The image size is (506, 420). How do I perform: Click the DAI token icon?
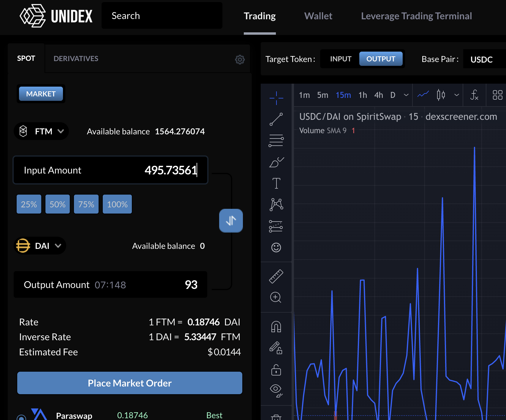(x=23, y=246)
